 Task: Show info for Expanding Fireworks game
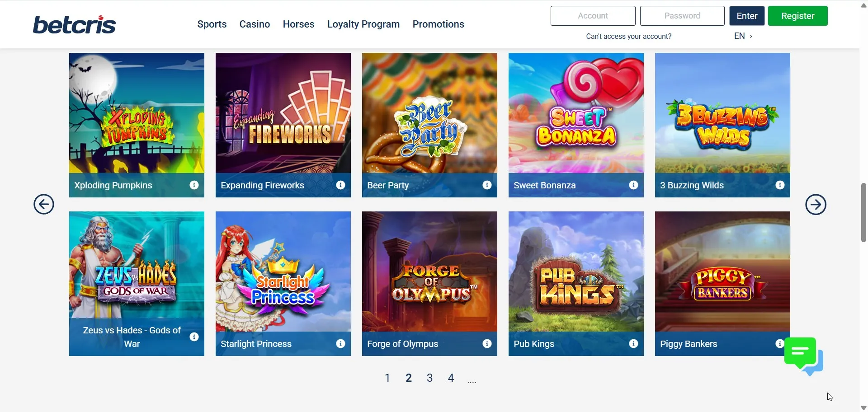(340, 185)
